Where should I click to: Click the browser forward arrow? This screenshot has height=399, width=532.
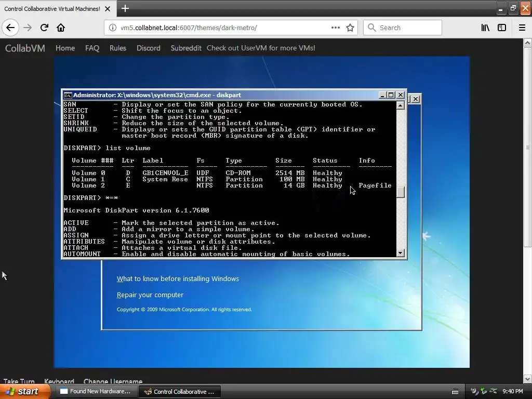pos(28,28)
